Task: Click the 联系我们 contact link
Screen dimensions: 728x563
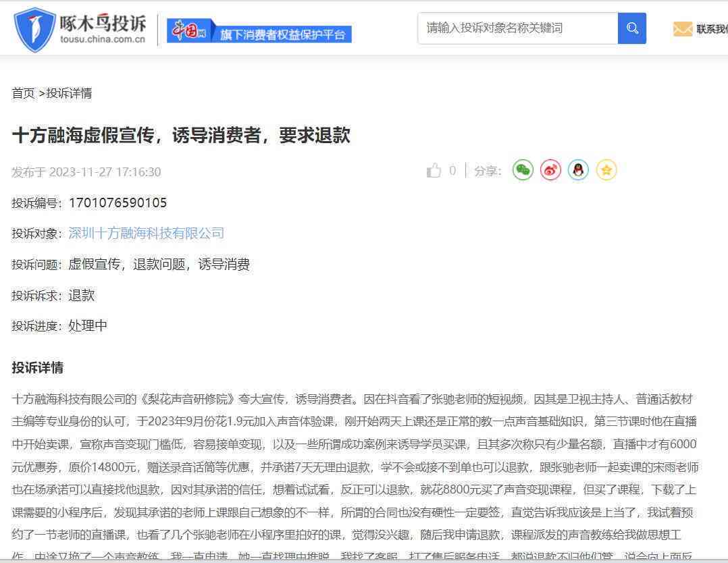Action: [712, 29]
